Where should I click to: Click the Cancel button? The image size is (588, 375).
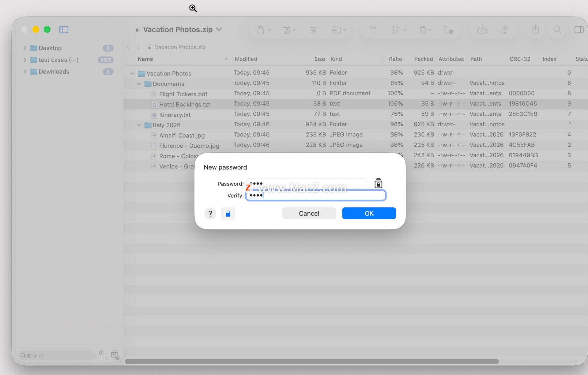point(309,213)
